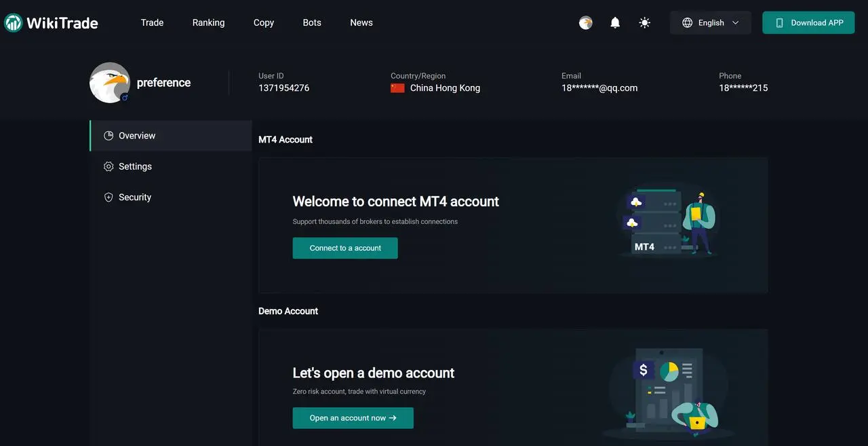
Task: Click the masked phone number
Action: 743,88
